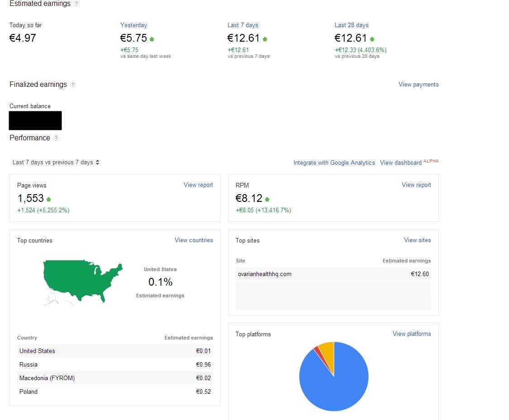The image size is (509, 420).
Task: Click green arrow next to Page views count
Action: tap(48, 199)
